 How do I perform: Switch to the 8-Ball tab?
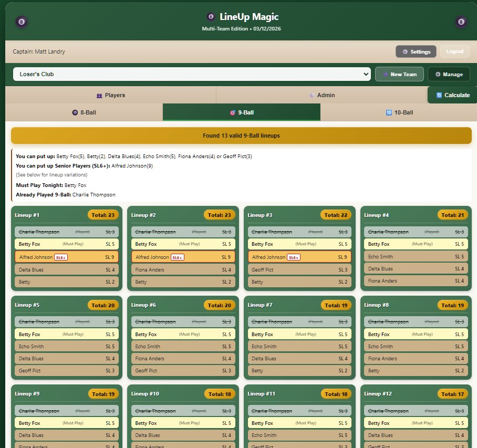point(84,112)
